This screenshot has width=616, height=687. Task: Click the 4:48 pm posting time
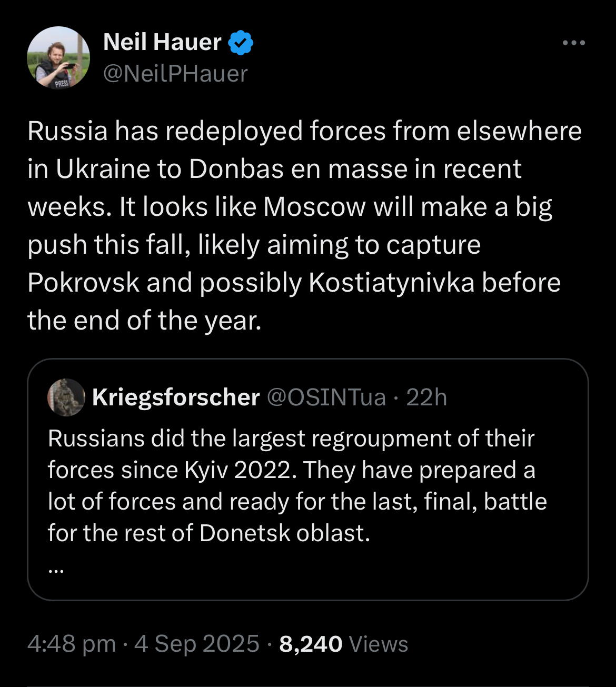(x=72, y=644)
